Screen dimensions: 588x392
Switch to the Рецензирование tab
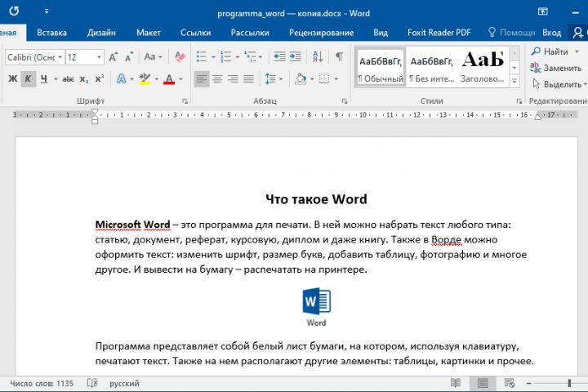point(321,33)
